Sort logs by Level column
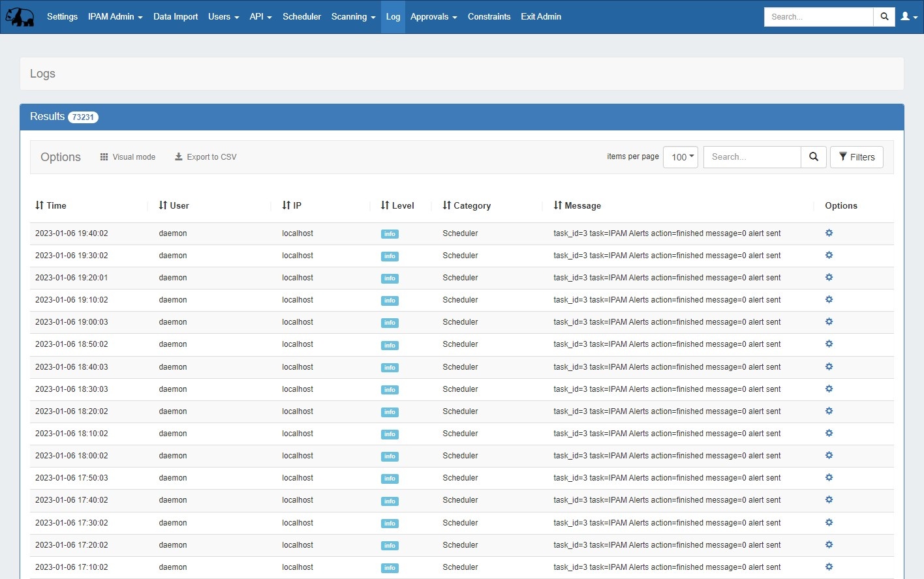 tap(397, 205)
